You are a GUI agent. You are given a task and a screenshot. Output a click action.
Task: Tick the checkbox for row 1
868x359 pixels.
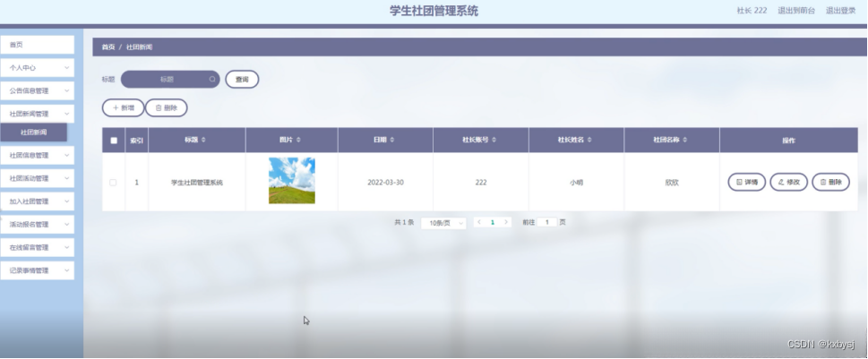tap(113, 183)
